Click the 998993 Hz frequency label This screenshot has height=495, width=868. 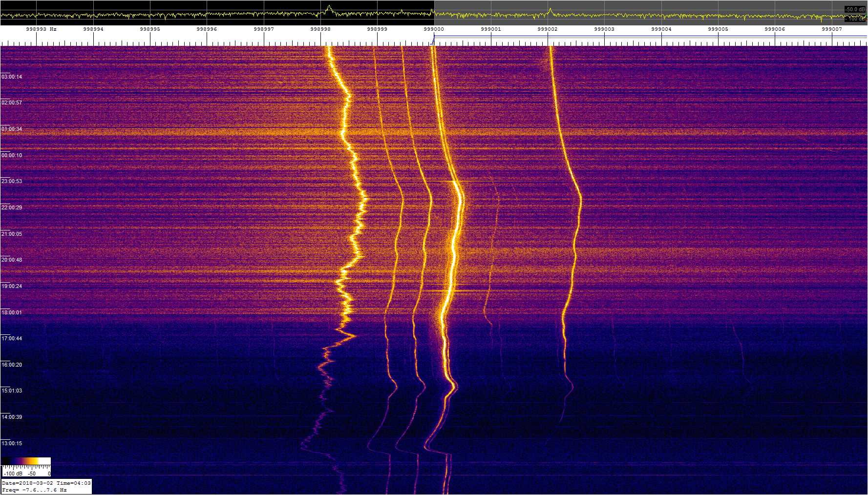point(41,29)
